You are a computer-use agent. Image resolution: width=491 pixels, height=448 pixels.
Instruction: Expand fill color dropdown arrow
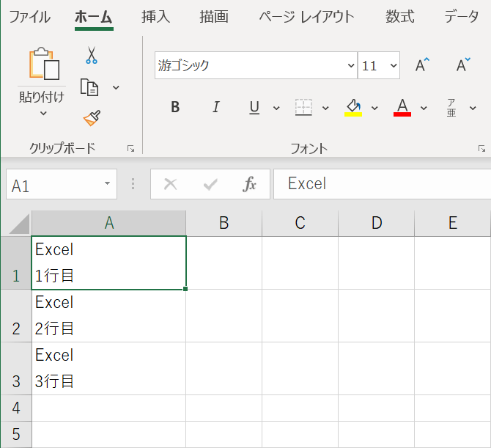pos(374,108)
